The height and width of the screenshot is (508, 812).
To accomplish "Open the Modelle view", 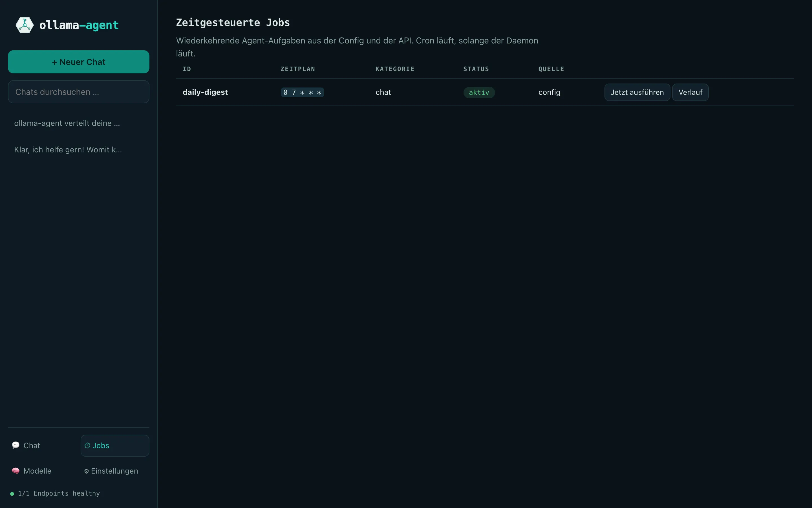I will click(43, 471).
